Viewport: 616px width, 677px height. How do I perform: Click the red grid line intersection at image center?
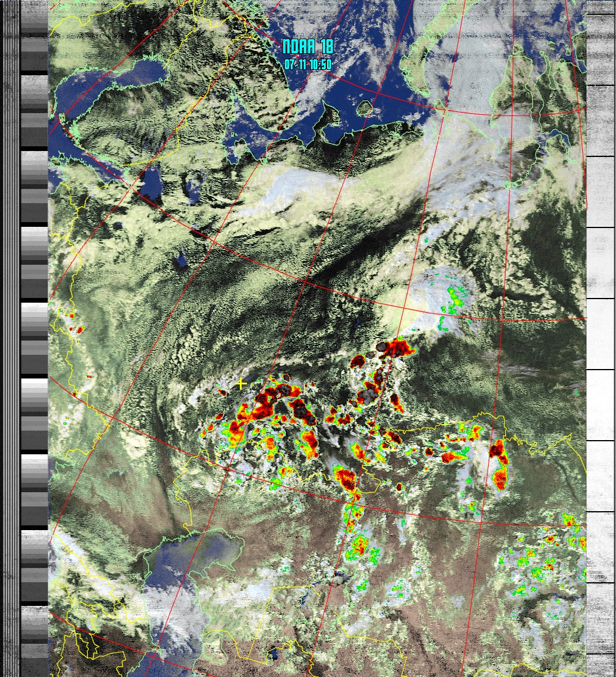click(304, 282)
